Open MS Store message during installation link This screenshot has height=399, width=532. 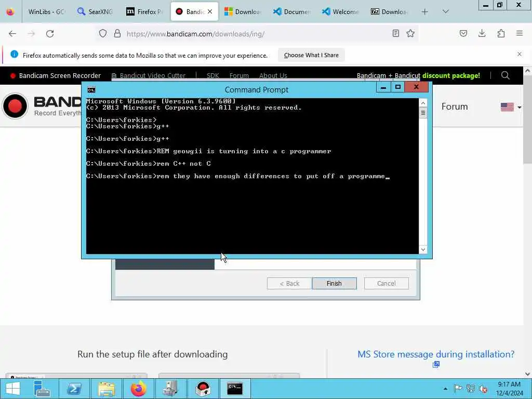tap(436, 354)
